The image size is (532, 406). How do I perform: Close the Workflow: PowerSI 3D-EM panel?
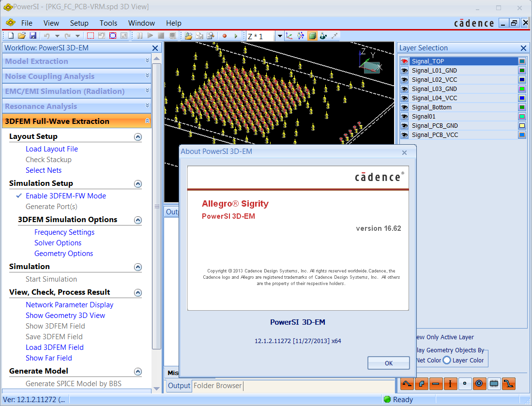click(155, 48)
